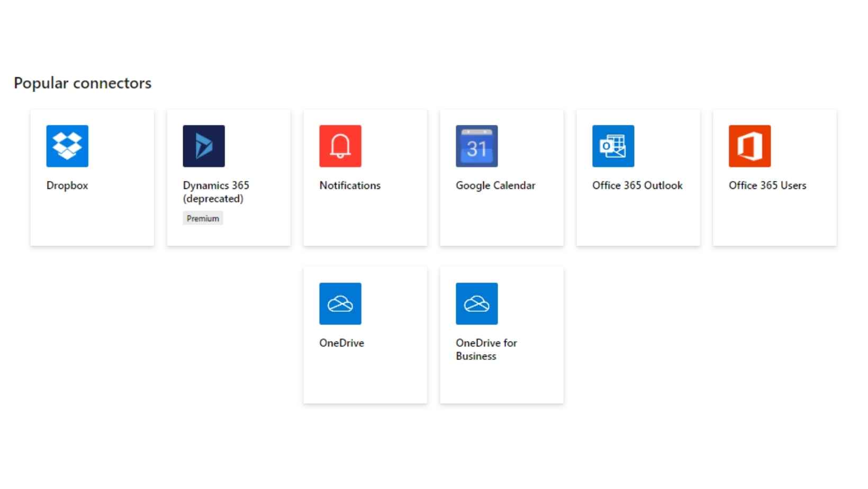Click the Office 365 Outlook envelope icon
The height and width of the screenshot is (489, 868).
(613, 146)
